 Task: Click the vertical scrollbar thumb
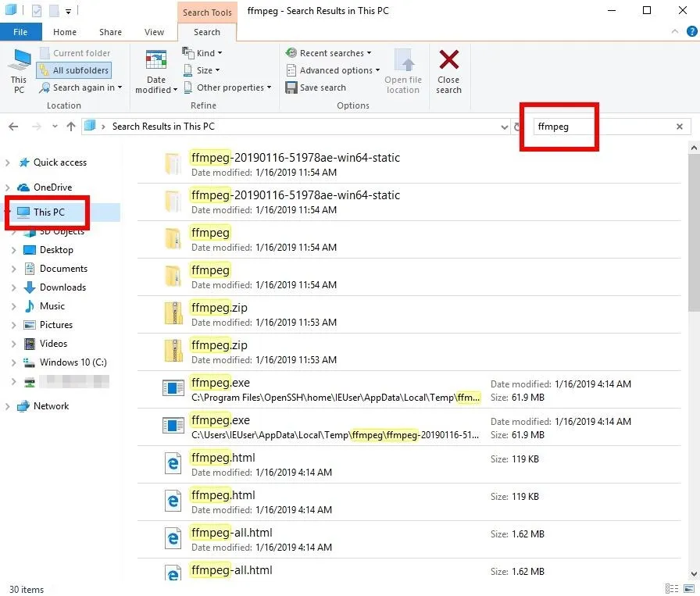tap(693, 233)
